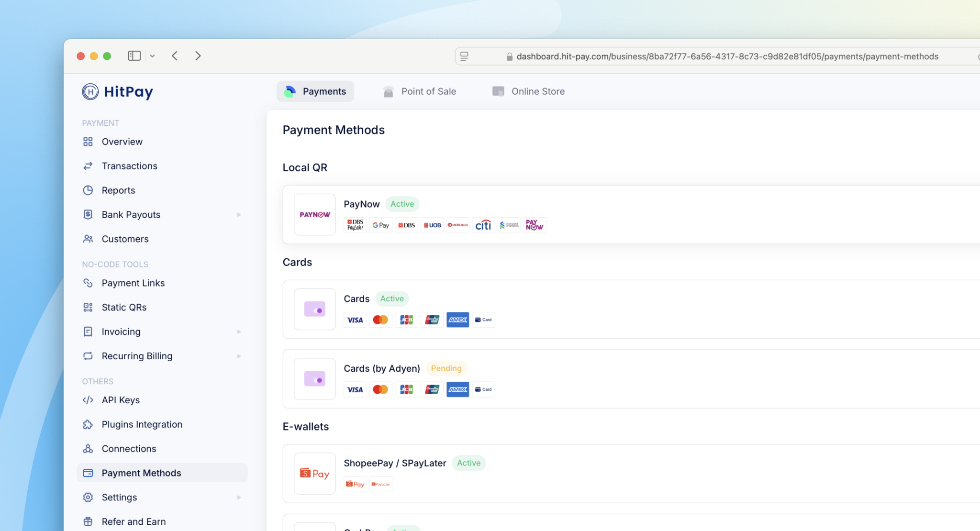Switch to the Online Store tab
Screen dimensions: 980x531
529,91
